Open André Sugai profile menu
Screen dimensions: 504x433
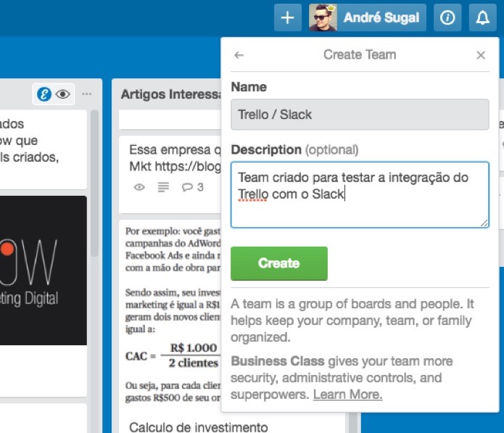point(368,17)
